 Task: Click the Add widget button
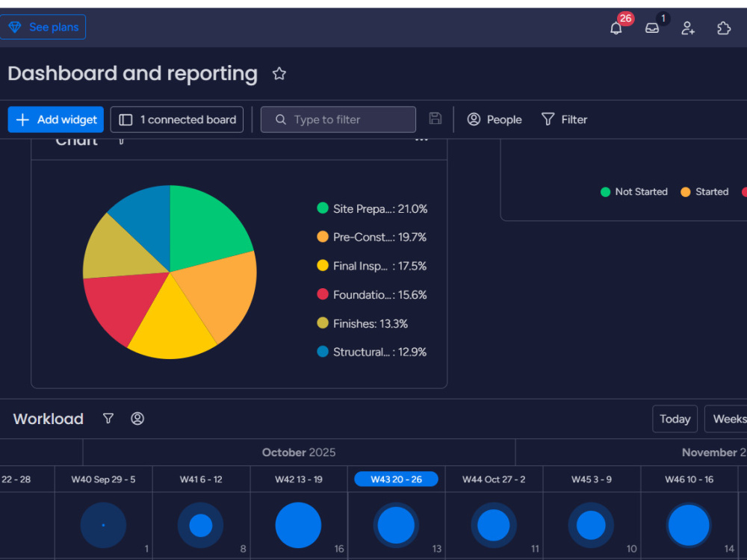click(56, 119)
